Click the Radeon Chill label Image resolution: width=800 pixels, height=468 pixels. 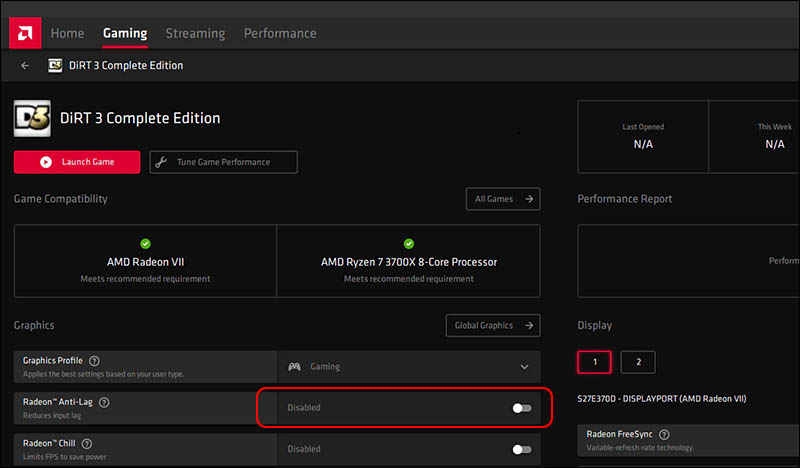pos(49,443)
